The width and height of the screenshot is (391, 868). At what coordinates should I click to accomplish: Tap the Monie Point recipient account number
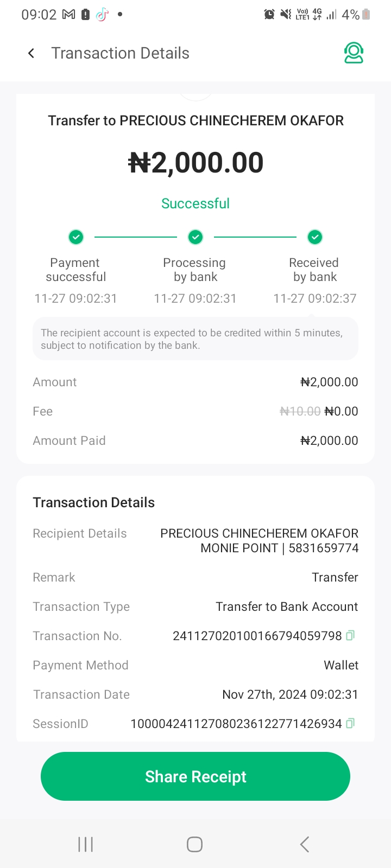pos(323,548)
